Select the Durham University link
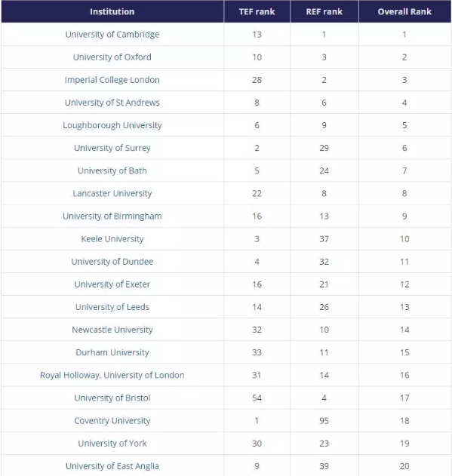452x476 pixels. [112, 352]
